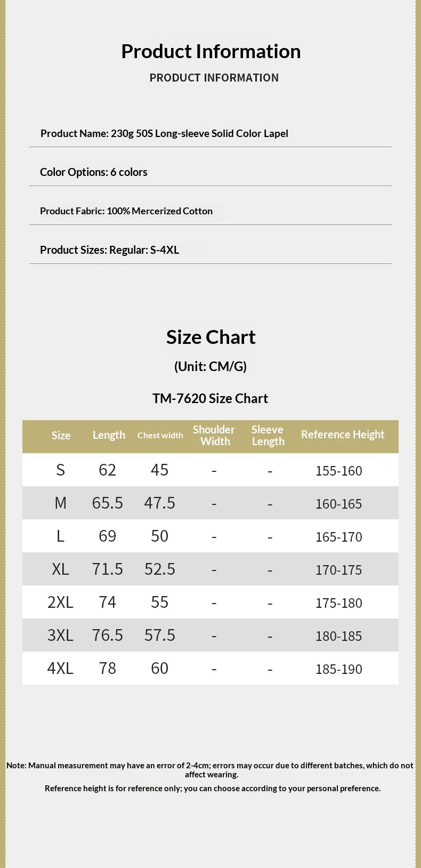Select the "Length" column header
This screenshot has height=868, width=421.
[x=109, y=435]
